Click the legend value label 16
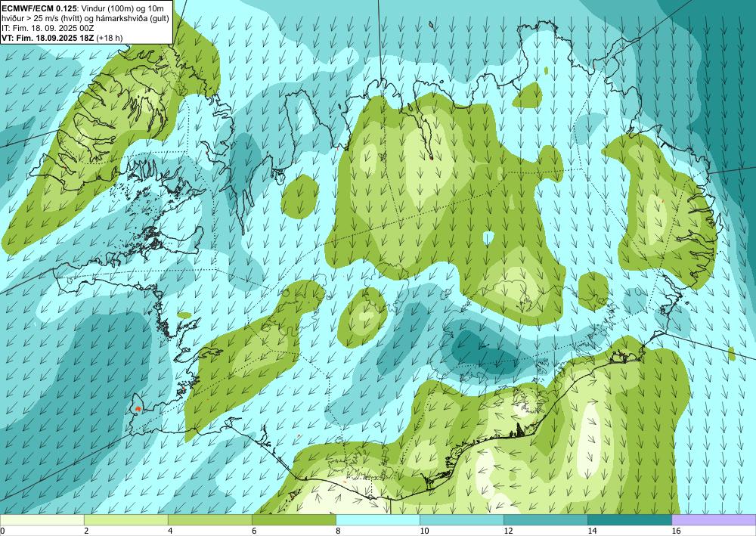The image size is (756, 536). (677, 531)
